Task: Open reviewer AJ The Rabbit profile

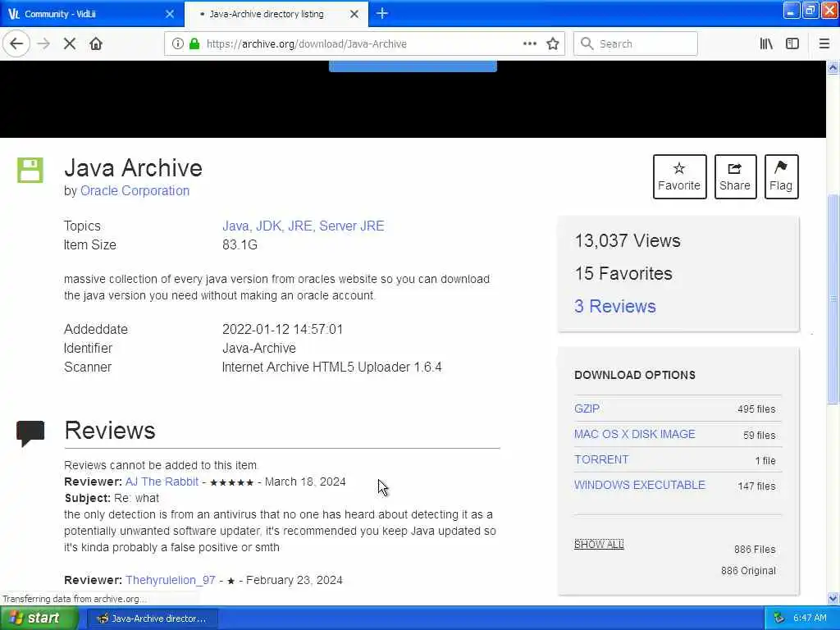Action: pos(162,482)
